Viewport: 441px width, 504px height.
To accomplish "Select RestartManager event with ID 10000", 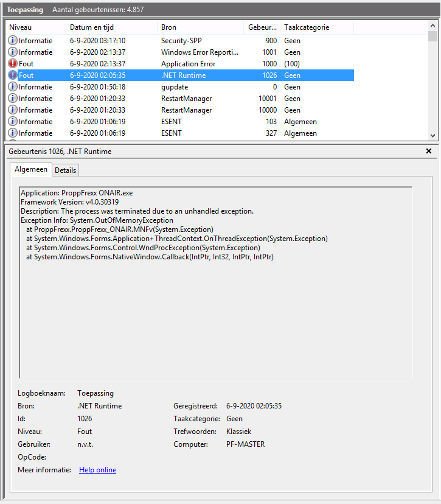I will tap(186, 110).
